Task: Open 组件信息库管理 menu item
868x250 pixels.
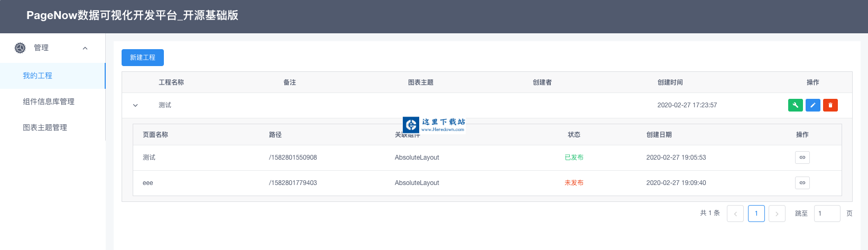Action: [49, 101]
